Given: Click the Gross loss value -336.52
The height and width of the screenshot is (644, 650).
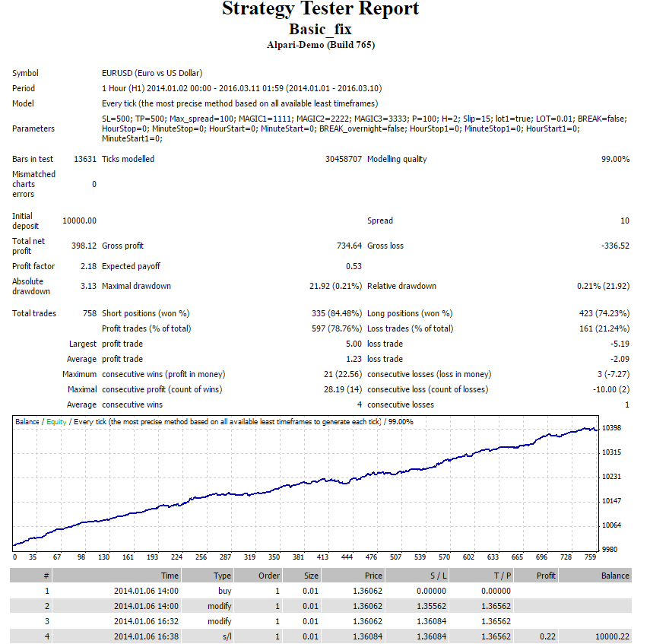Looking at the screenshot, I should click(615, 246).
